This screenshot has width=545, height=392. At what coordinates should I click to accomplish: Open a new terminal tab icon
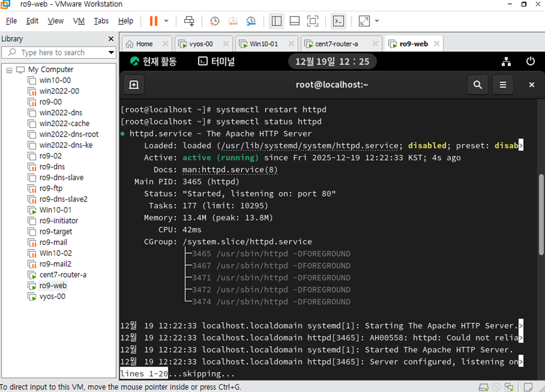[x=134, y=85]
